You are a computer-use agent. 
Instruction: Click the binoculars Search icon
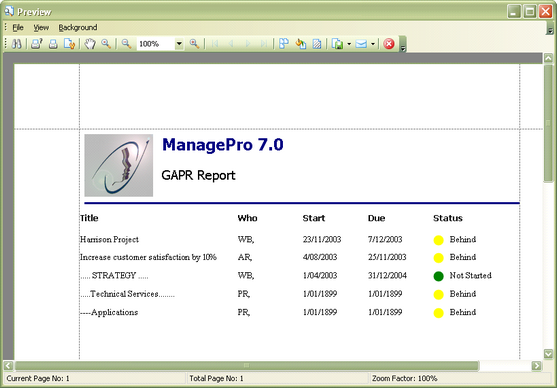(x=17, y=44)
